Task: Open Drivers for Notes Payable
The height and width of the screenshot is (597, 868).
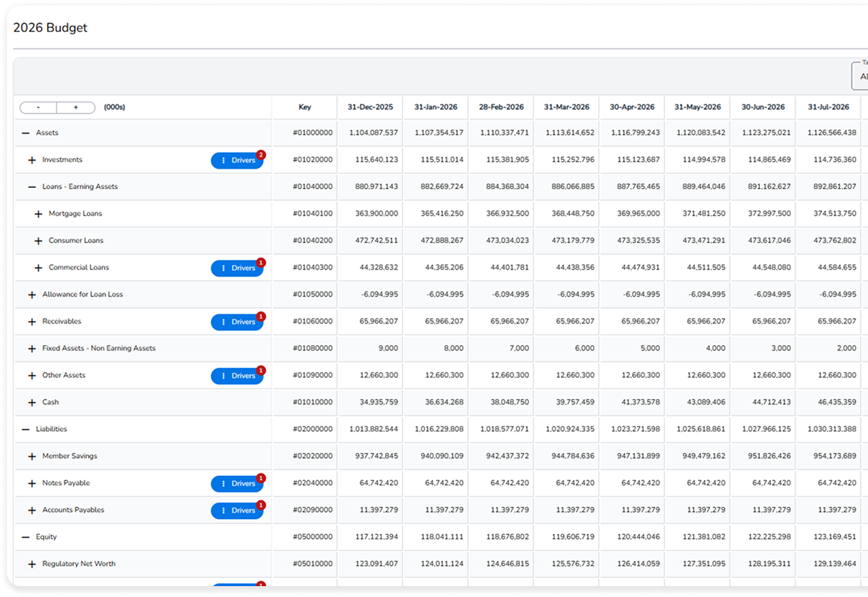Action: (237, 484)
